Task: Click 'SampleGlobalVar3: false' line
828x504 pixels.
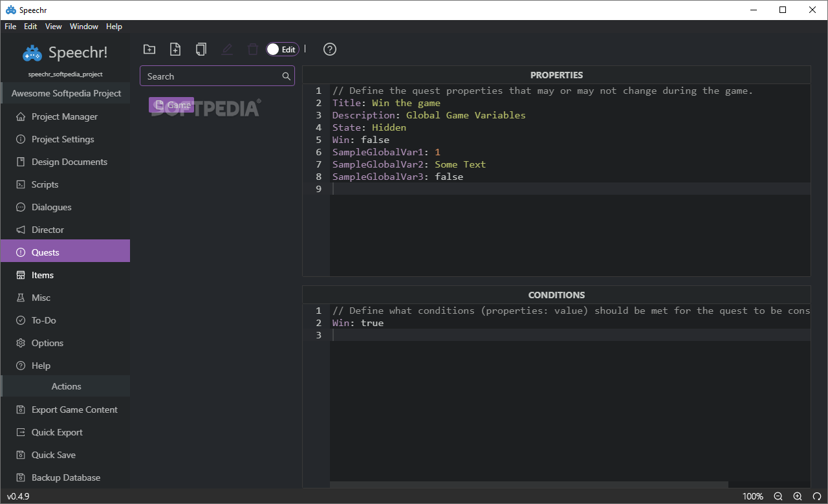Action: click(398, 177)
